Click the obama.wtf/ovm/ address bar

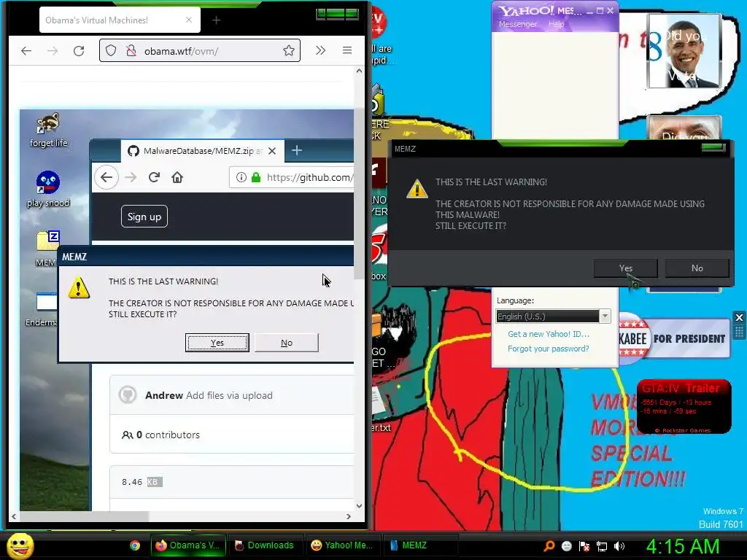(200, 50)
